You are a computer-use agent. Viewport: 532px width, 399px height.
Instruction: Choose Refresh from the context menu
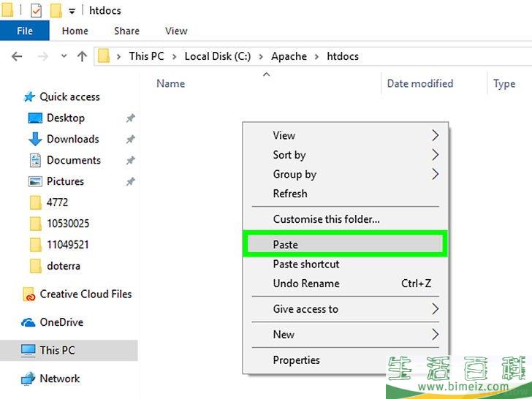click(x=346, y=194)
